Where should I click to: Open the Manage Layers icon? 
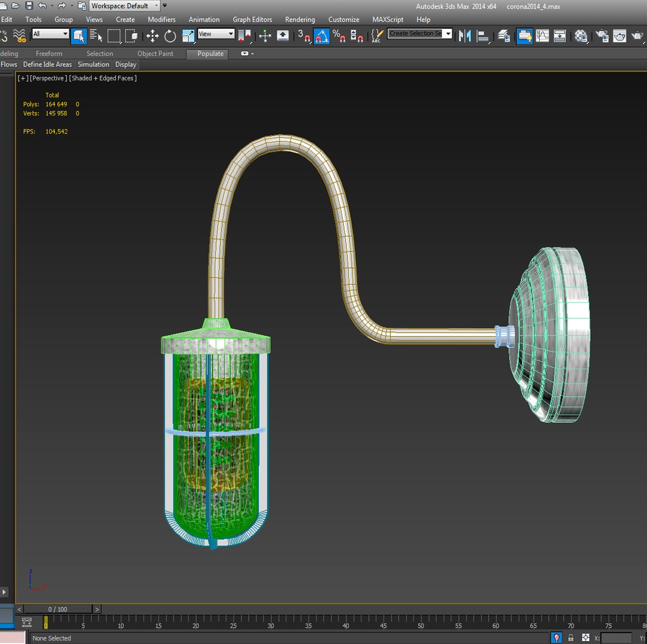(504, 36)
